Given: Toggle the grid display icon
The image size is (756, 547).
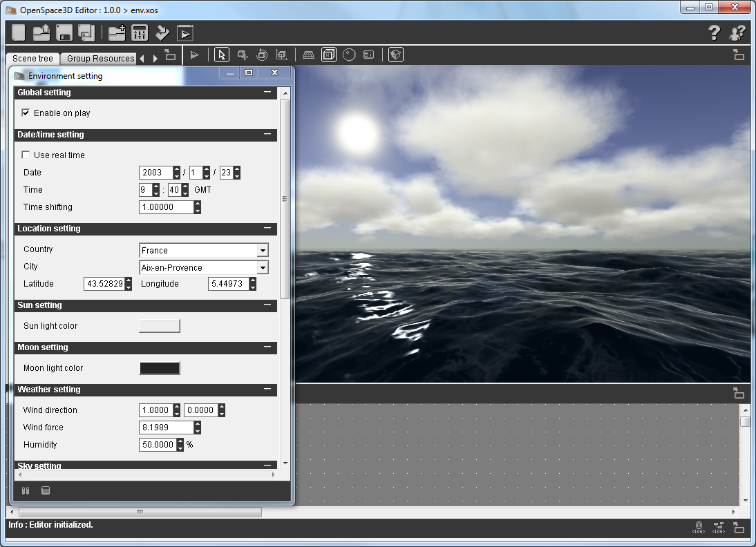Looking at the screenshot, I should click(x=308, y=55).
